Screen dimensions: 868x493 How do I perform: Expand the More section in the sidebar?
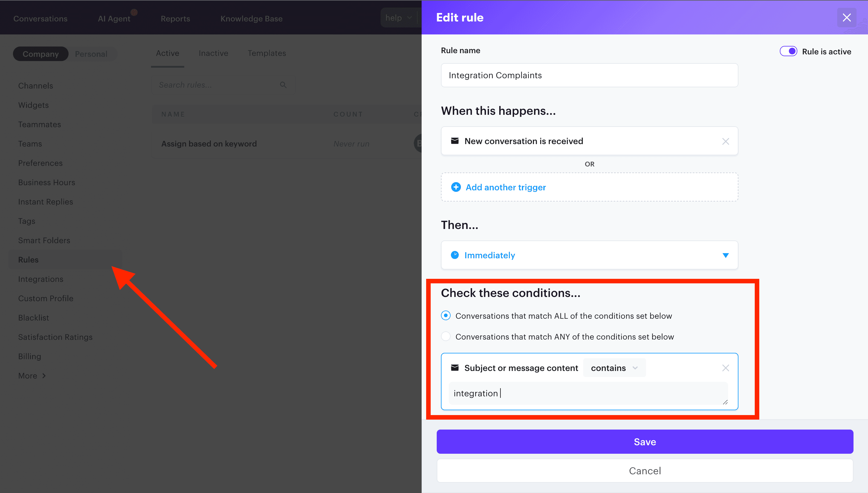click(x=32, y=375)
